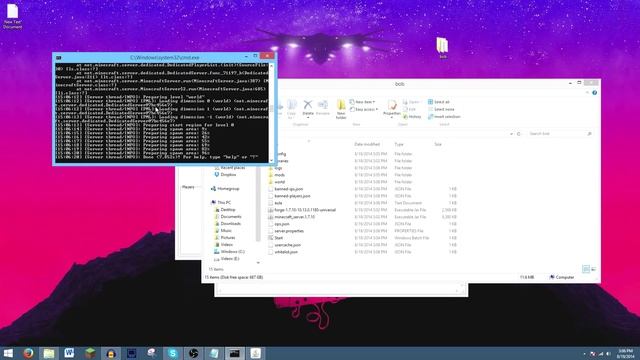640x360 pixels.
Task: Open the bob folder on the desktop
Action: point(442,47)
